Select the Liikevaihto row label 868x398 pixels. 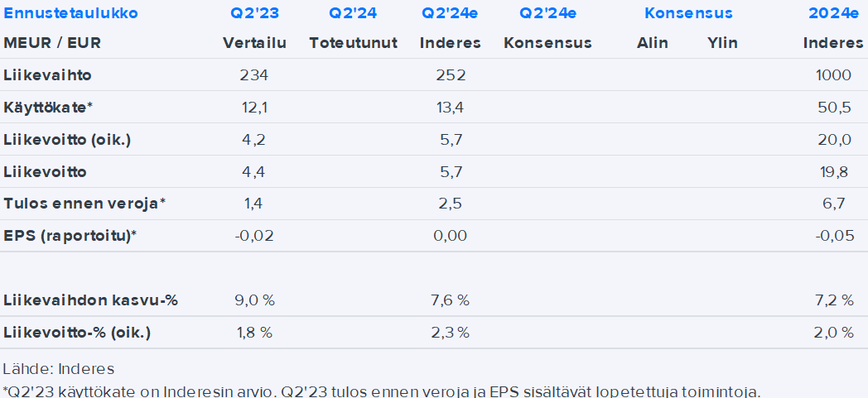[x=47, y=75]
